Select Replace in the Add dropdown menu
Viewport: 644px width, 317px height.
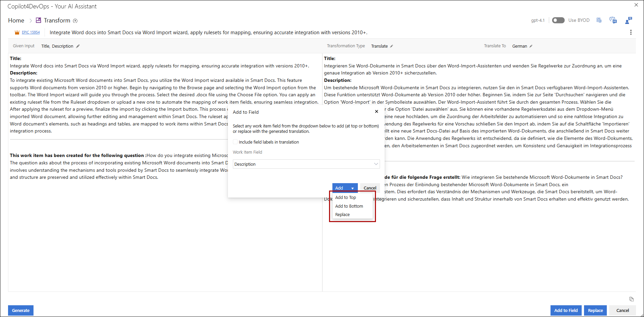click(x=342, y=215)
